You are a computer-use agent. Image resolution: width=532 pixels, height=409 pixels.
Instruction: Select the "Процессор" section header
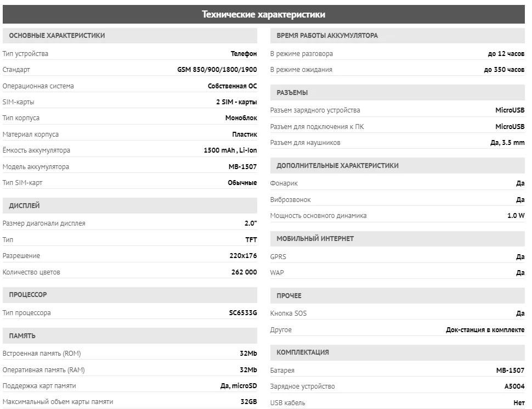click(x=28, y=295)
